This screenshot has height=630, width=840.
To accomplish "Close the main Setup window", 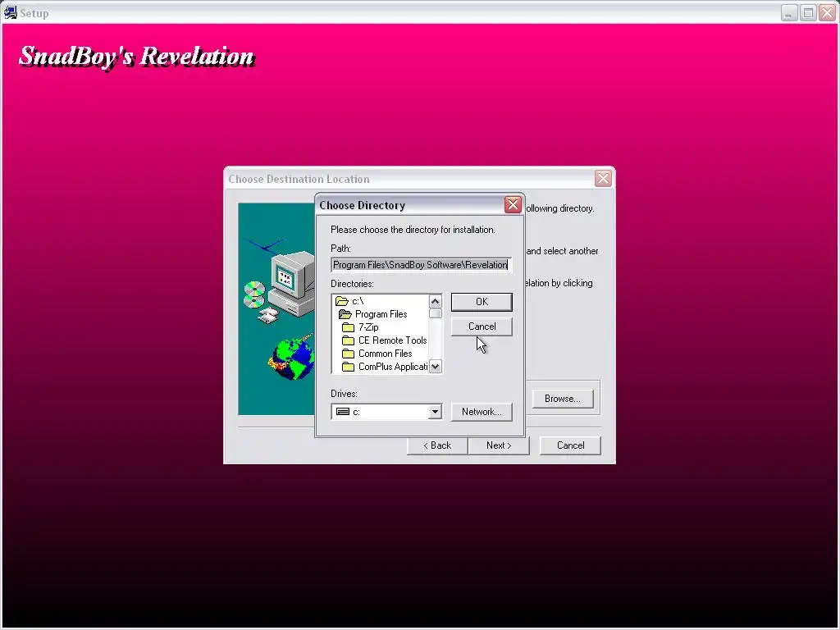I will [x=827, y=12].
